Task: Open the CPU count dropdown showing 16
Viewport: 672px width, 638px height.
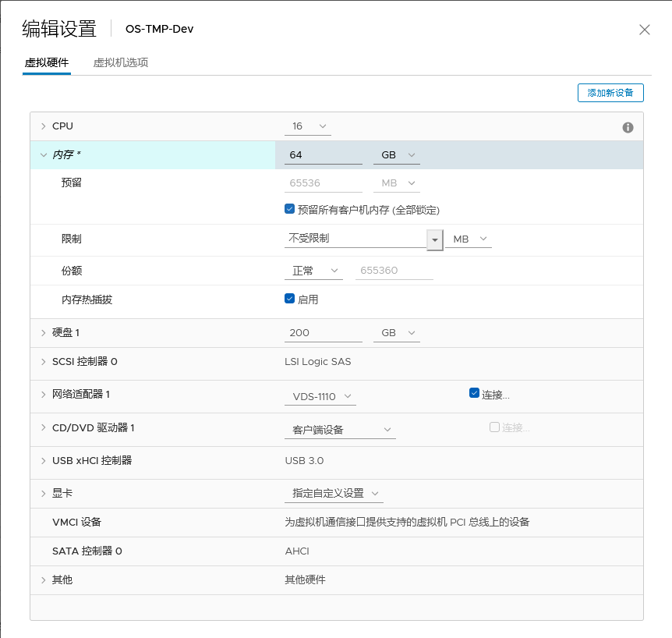Action: [x=307, y=126]
